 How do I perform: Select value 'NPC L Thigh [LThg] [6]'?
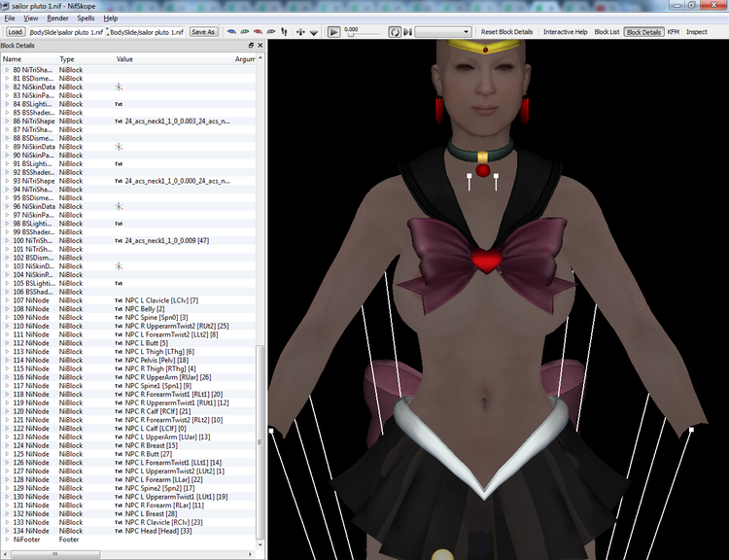coord(159,352)
